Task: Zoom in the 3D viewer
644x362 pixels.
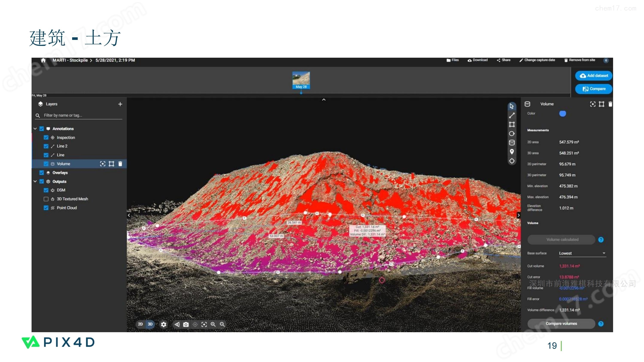Action: [213, 324]
